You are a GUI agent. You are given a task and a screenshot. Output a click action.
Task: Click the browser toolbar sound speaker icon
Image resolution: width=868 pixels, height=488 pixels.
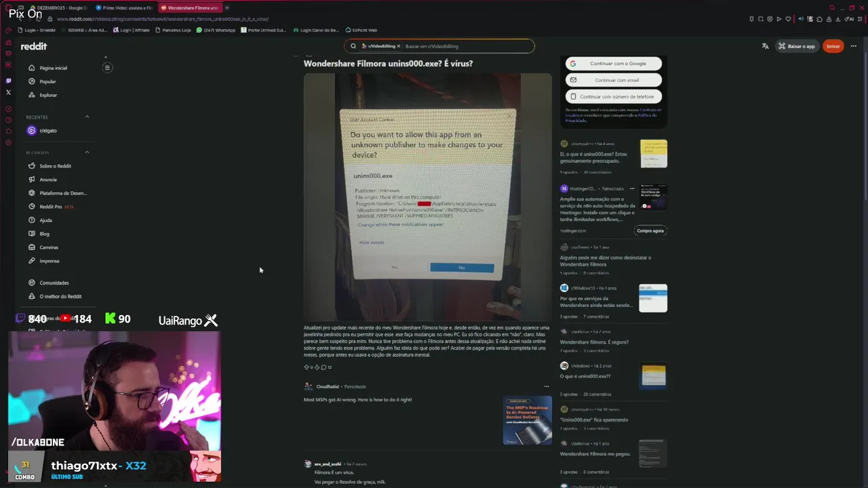pyautogui.click(x=801, y=19)
